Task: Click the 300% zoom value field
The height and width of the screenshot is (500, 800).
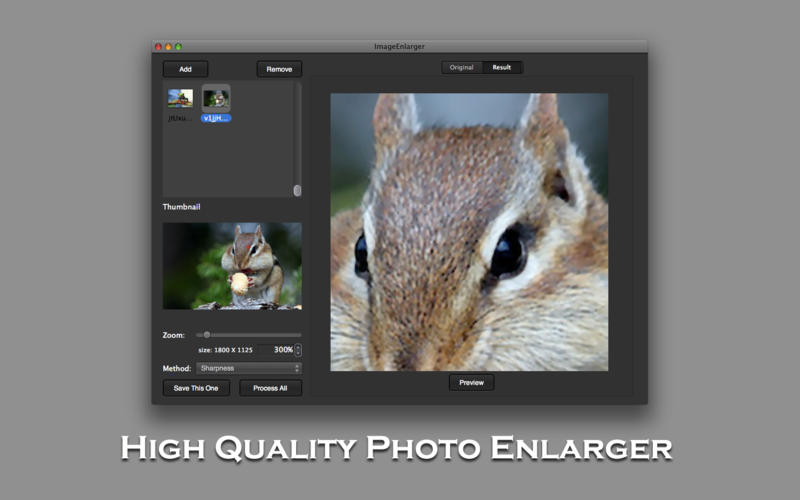Action: pyautogui.click(x=282, y=350)
